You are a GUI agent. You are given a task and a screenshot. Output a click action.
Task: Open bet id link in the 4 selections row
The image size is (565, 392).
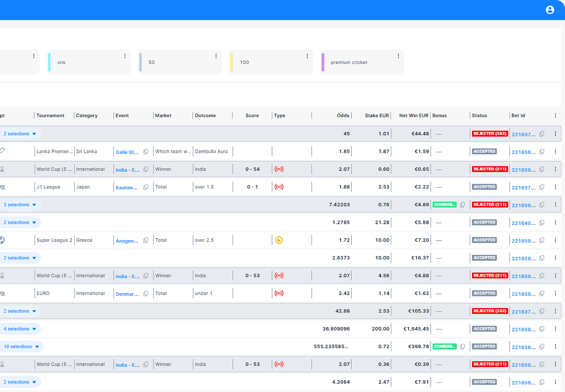(x=524, y=329)
